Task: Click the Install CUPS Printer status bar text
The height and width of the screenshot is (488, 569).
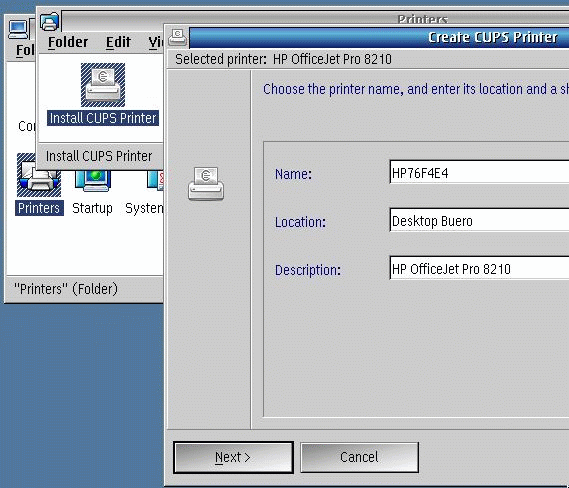Action: 99,156
